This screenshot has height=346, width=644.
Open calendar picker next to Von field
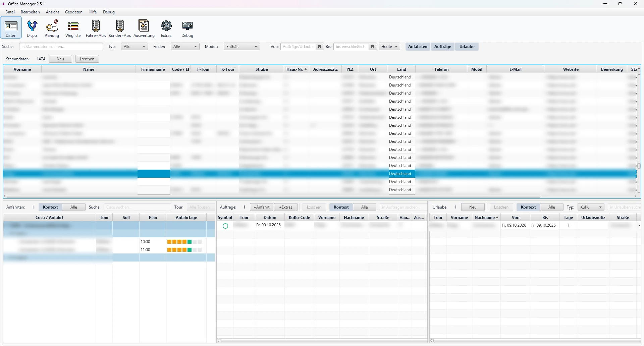point(320,47)
